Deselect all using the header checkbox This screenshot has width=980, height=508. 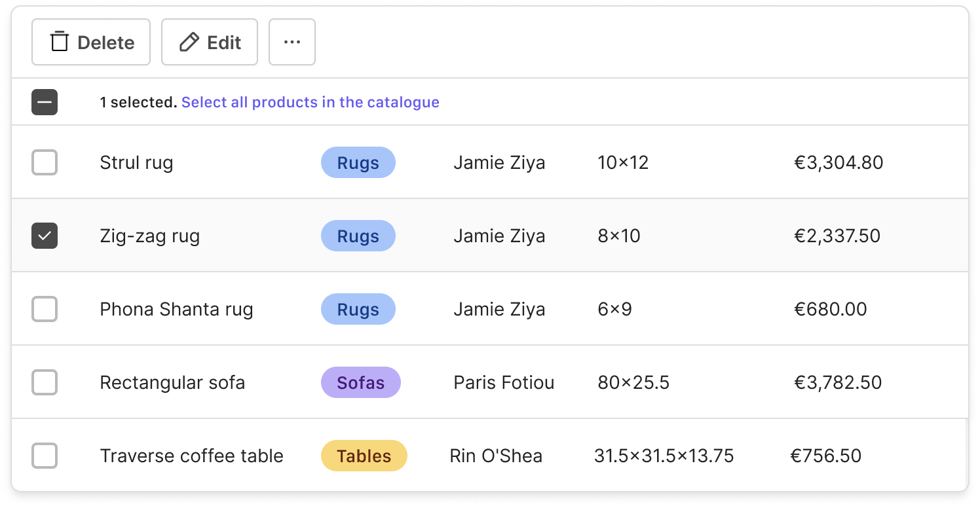(x=45, y=102)
